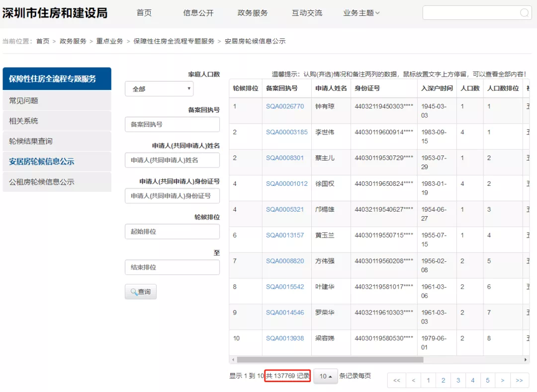Go to the last page using >> button
This screenshot has height=392, width=537.
(519, 381)
